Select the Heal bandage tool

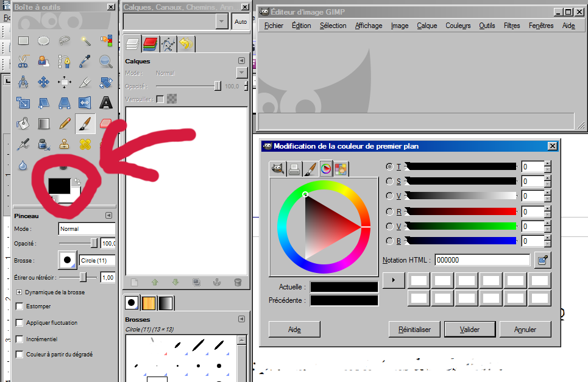(85, 144)
